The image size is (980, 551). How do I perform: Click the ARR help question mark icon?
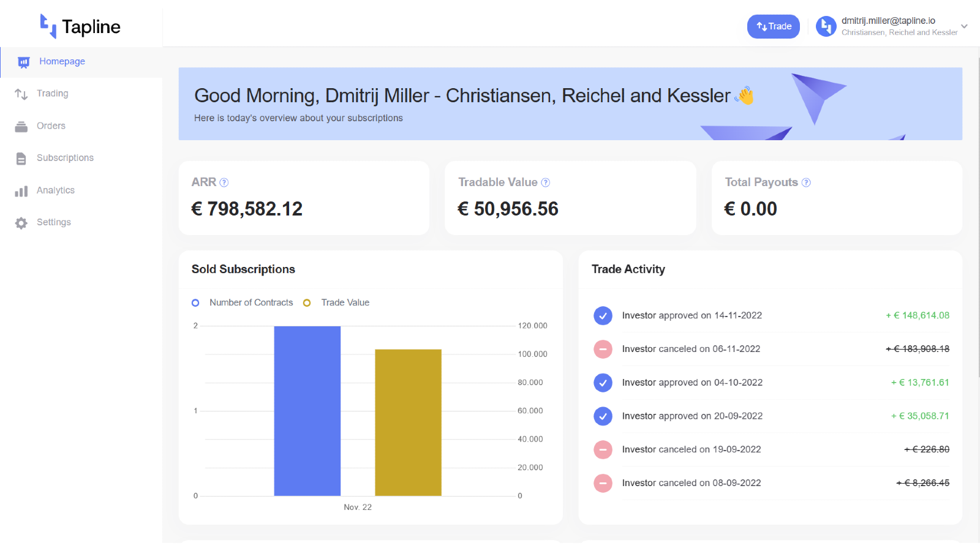pyautogui.click(x=224, y=182)
